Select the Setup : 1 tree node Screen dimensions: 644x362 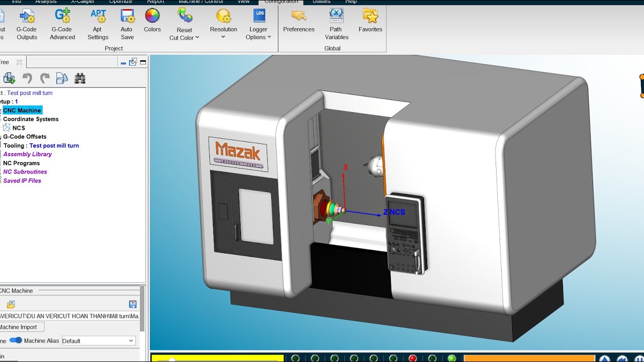[9, 102]
